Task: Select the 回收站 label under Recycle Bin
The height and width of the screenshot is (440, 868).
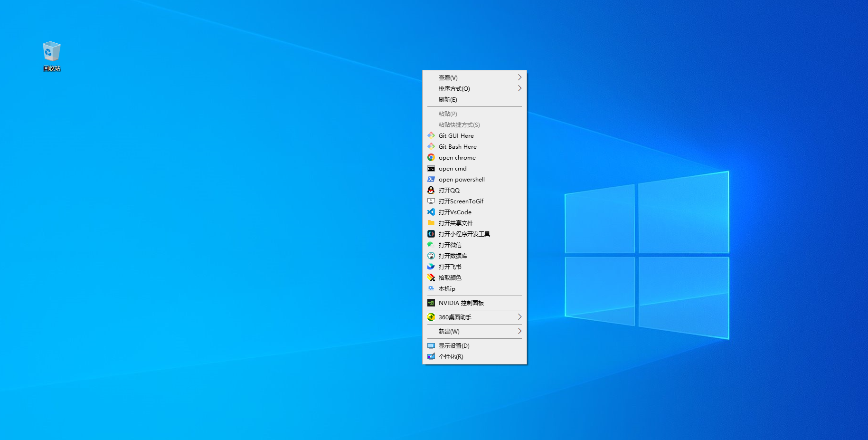Action: click(52, 68)
